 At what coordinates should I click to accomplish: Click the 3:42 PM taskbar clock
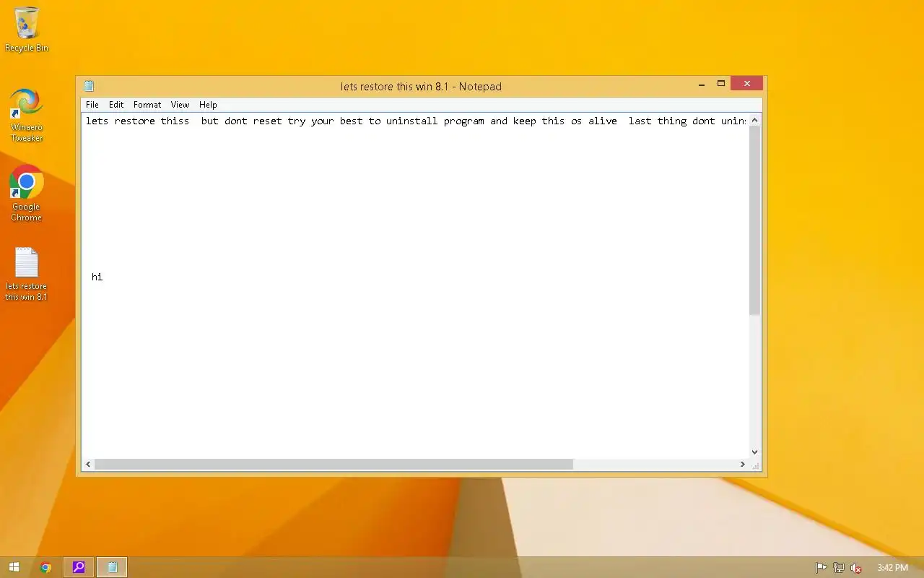pos(892,568)
